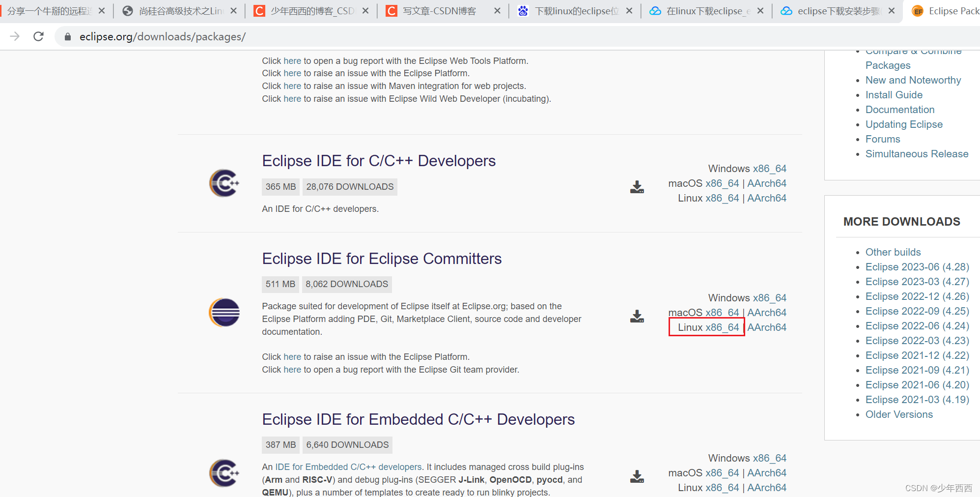The image size is (980, 497).
Task: Open Eclipse 2022-06 (4.24) downloads
Action: coord(917,326)
